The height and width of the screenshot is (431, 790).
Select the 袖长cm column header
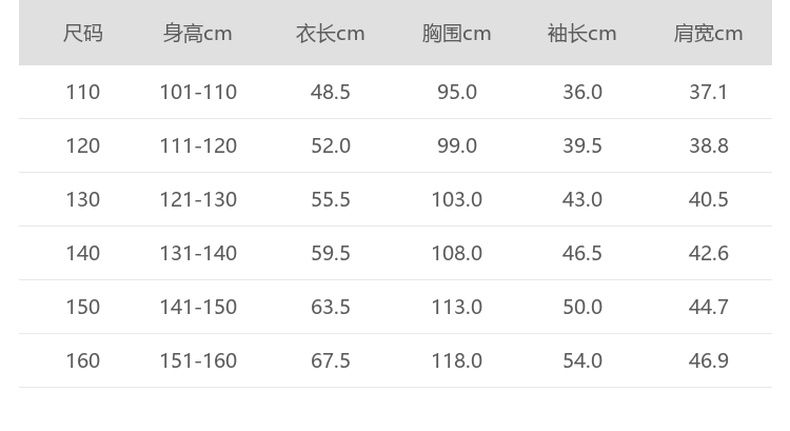click(x=582, y=33)
